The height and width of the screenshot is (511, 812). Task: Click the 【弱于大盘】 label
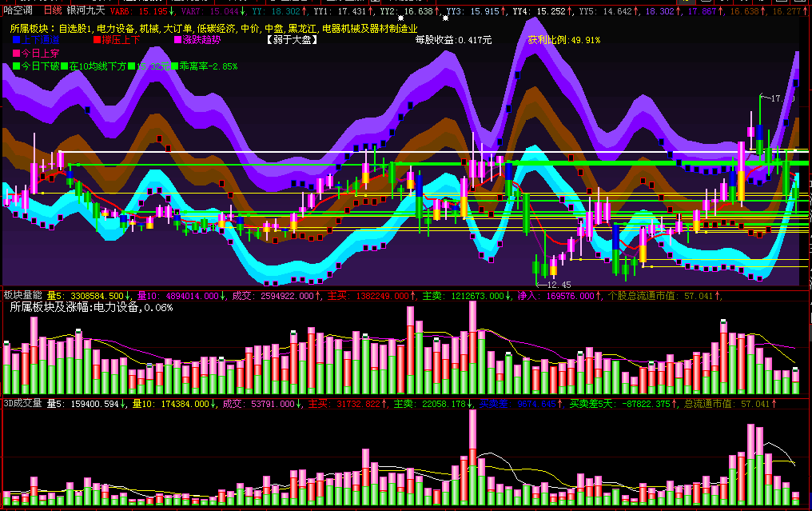[x=292, y=40]
